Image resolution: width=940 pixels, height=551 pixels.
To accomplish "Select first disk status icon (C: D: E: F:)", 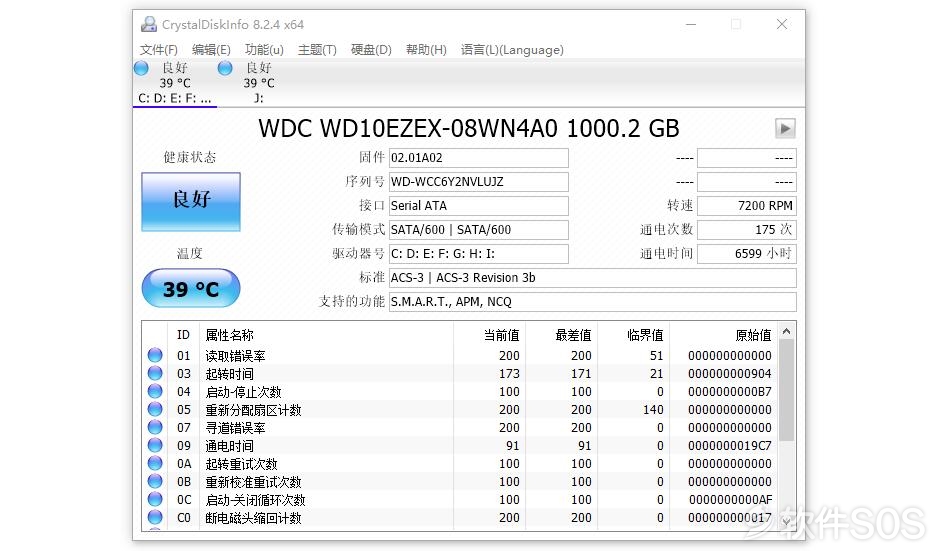I will point(141,68).
